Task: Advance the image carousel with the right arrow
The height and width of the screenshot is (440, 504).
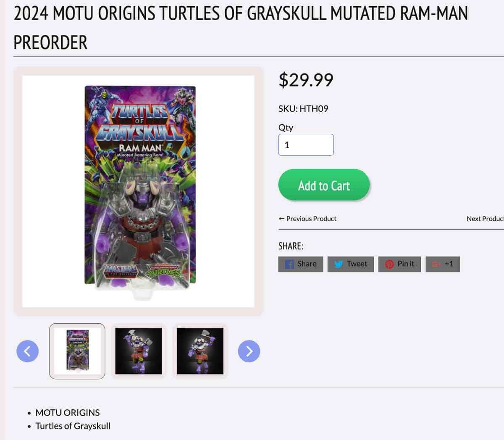Action: pos(249,351)
